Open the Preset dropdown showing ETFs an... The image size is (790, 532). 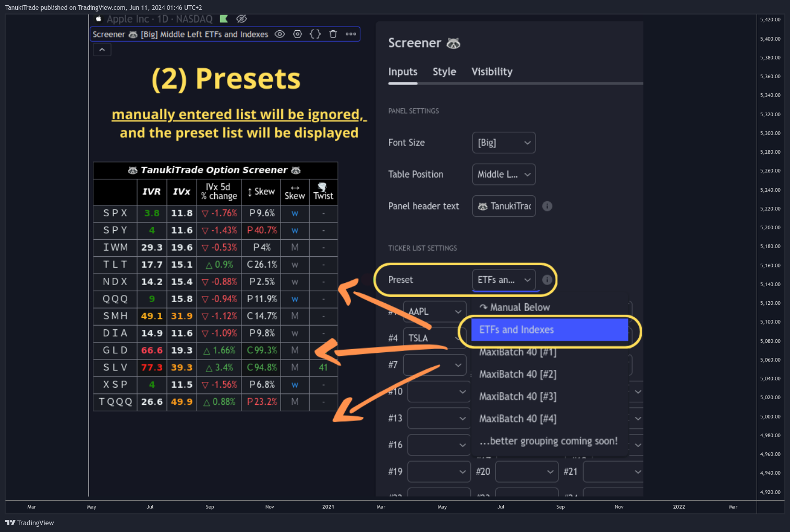coord(504,280)
